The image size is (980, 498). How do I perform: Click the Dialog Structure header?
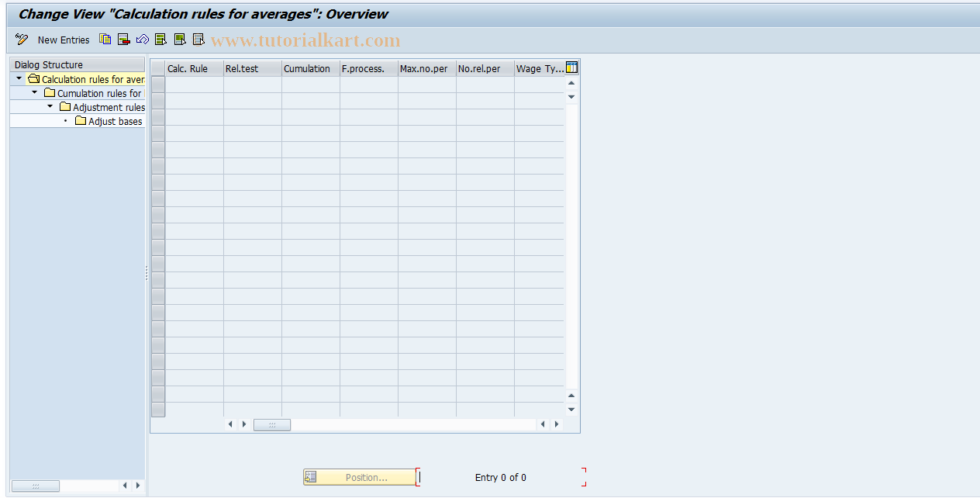click(77, 64)
